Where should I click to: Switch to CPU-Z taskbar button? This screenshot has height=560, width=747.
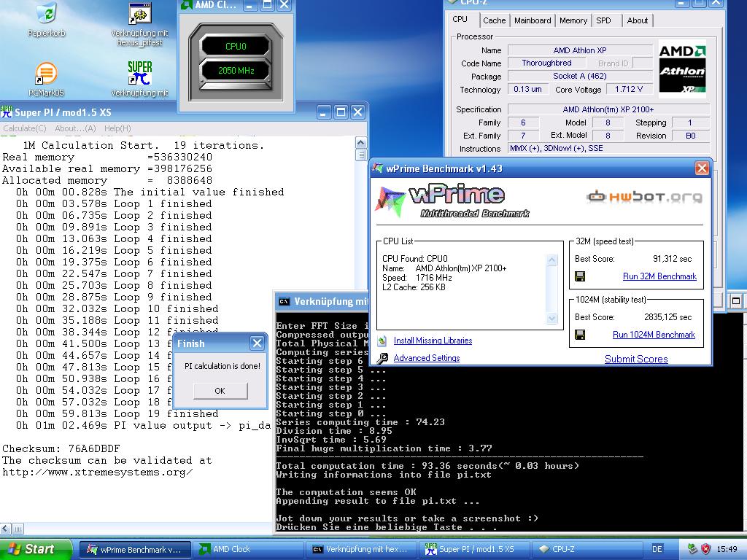pos(586,549)
